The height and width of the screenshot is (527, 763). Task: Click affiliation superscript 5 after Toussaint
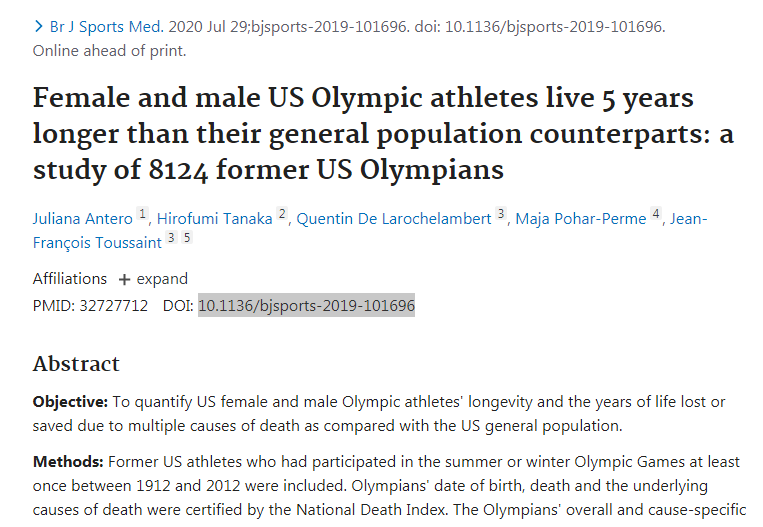pos(186,238)
